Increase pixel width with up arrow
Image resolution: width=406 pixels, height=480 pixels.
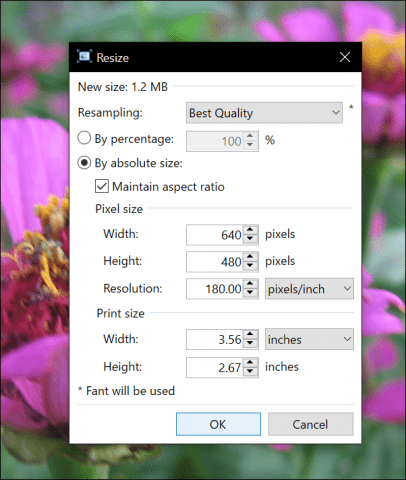click(250, 230)
